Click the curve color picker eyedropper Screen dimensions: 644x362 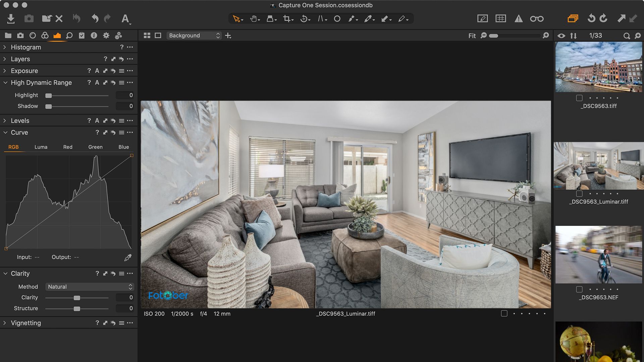(x=128, y=257)
